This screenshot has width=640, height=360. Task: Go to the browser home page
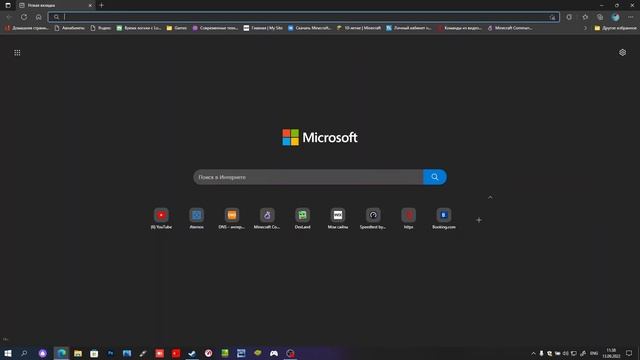click(38, 17)
